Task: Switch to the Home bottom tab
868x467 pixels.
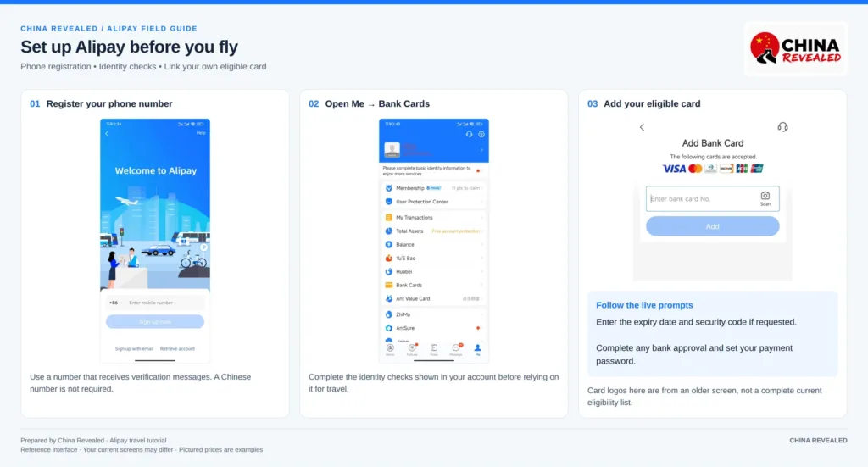Action: pyautogui.click(x=390, y=350)
